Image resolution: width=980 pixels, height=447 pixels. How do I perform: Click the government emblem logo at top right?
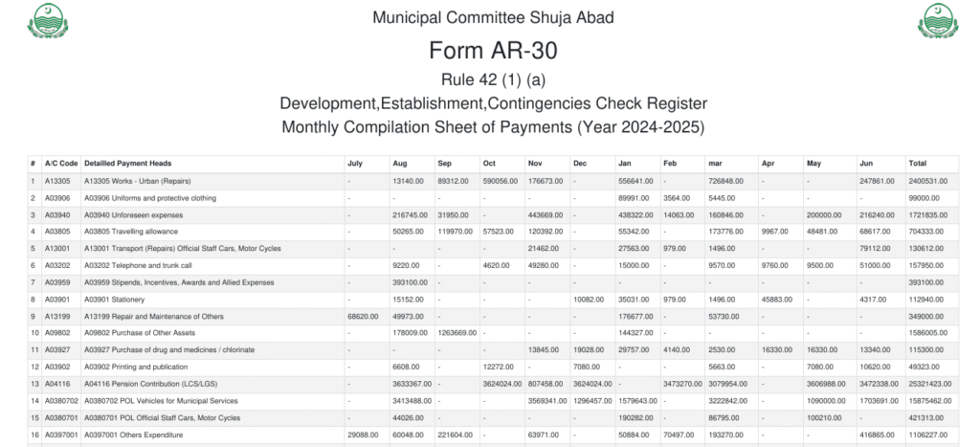(936, 21)
